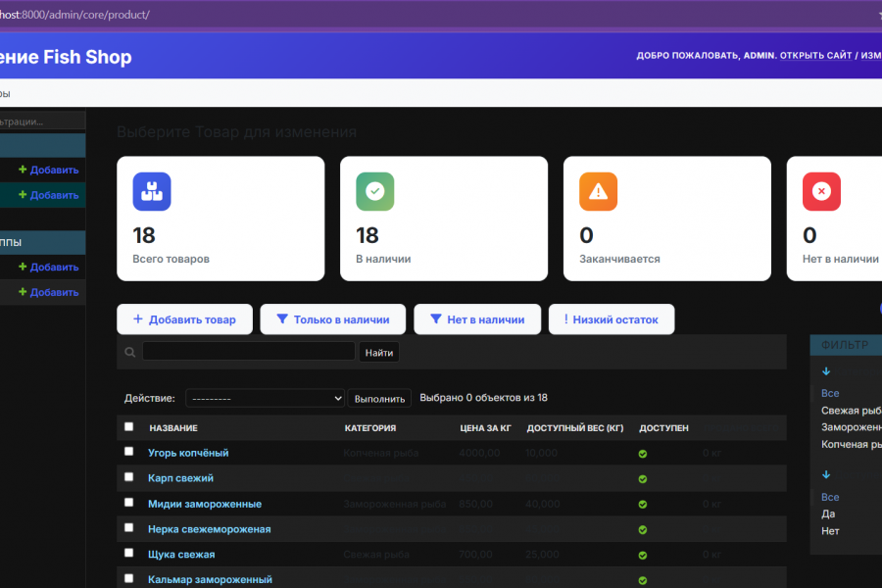Open the Карп свежий product link
Screen dimensions: 882x588
point(180,478)
